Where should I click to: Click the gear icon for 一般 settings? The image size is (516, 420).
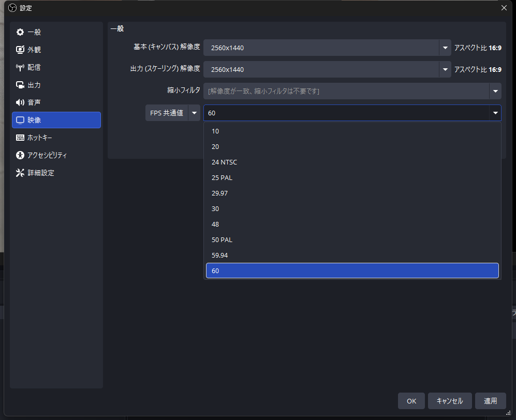point(20,32)
